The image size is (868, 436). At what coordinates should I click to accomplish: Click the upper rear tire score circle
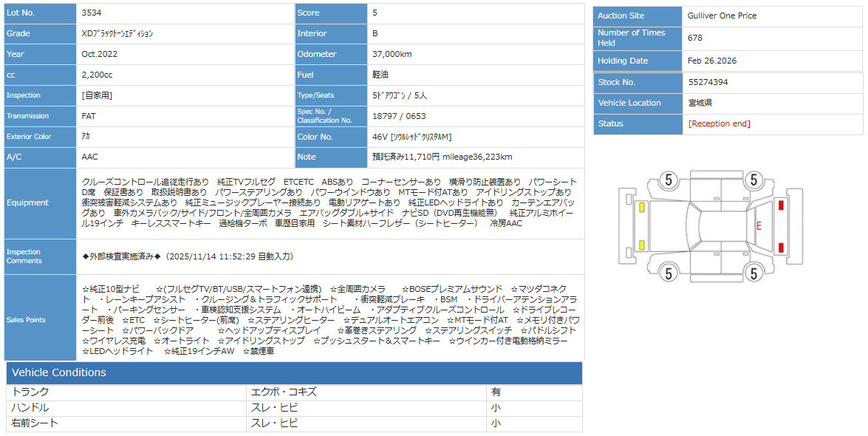point(753,180)
